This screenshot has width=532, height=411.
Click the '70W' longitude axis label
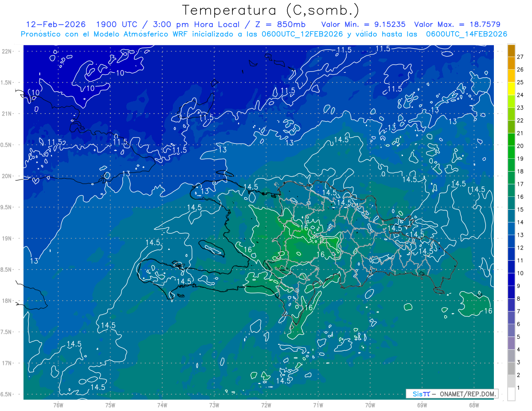click(370, 405)
